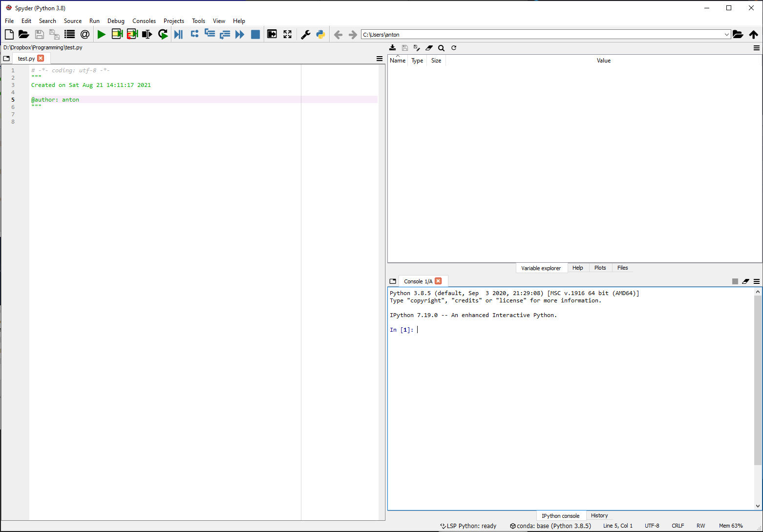Image resolution: width=763 pixels, height=532 pixels.
Task: Close the Console 1/A tab
Action: pyautogui.click(x=438, y=281)
